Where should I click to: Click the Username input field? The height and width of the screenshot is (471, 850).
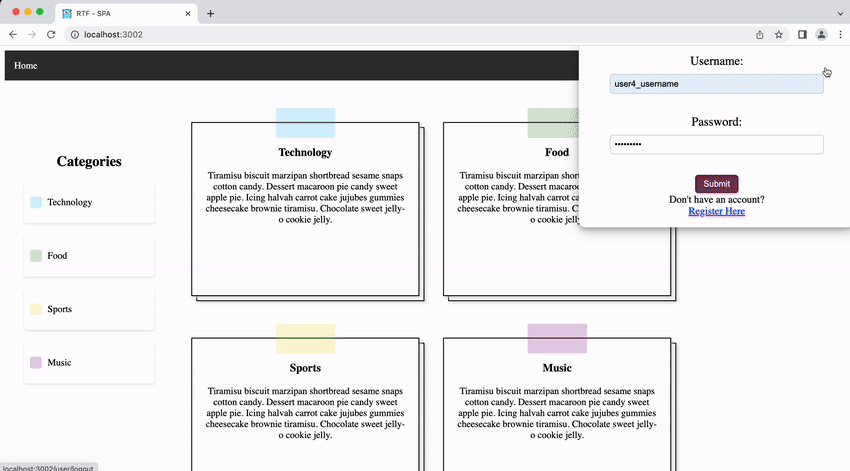[x=716, y=84]
